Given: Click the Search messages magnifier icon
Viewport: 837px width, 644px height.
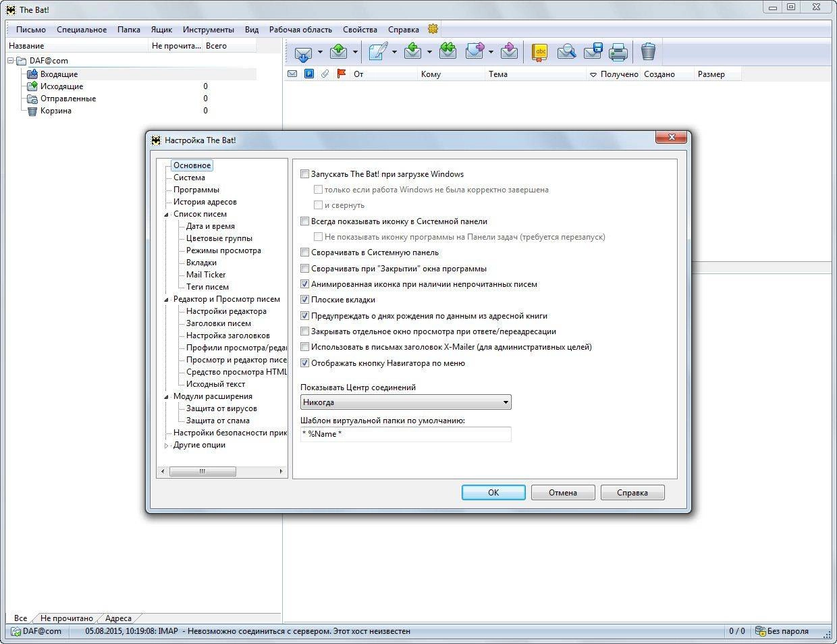Looking at the screenshot, I should (x=566, y=52).
